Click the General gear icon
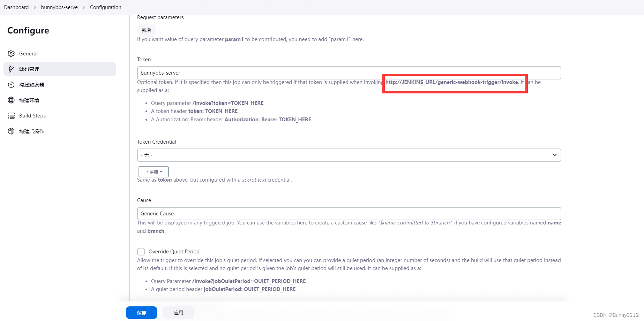 coord(11,53)
